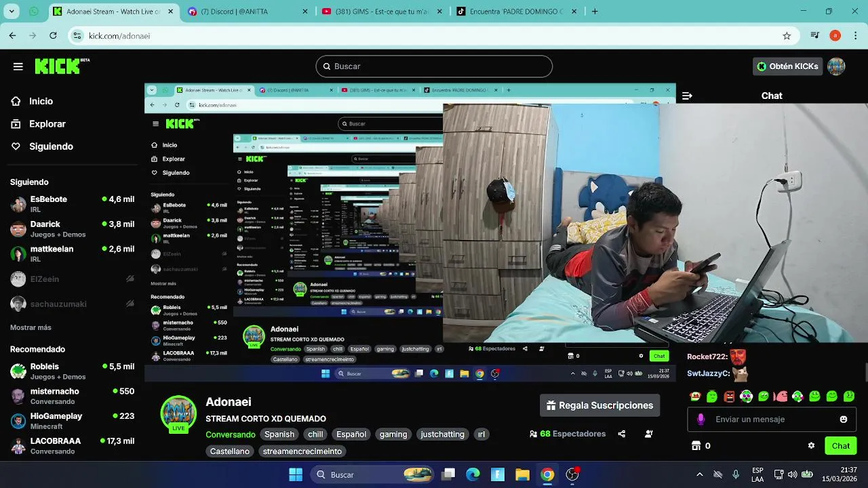The image size is (868, 488).
Task: Open the Kick hamburger sidebar menu
Action: [x=18, y=66]
